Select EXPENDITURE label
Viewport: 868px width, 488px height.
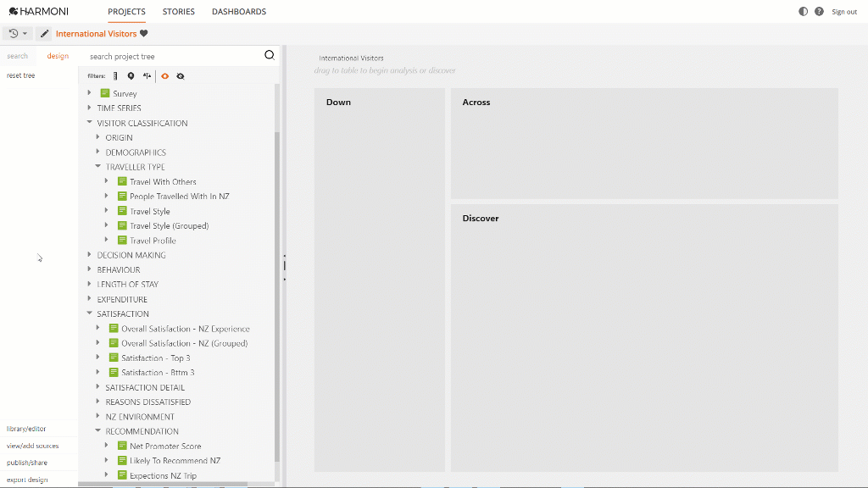click(x=122, y=299)
